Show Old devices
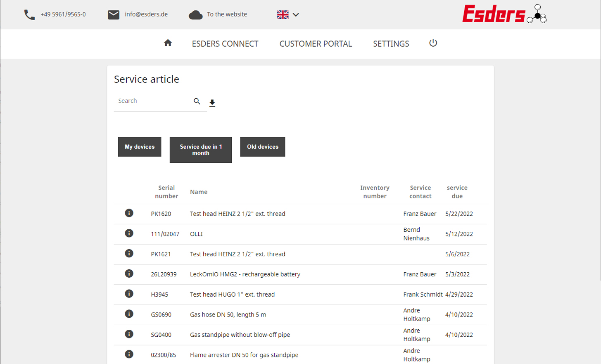 click(x=263, y=147)
